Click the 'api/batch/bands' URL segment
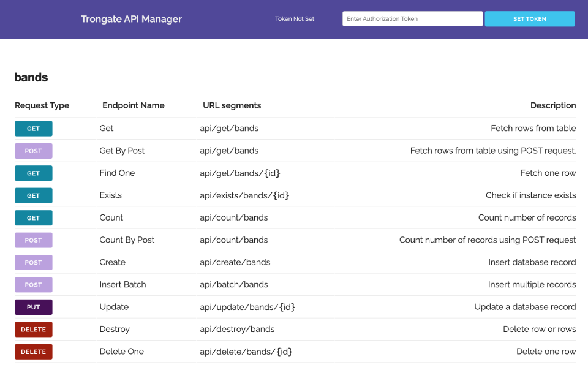 [233, 284]
